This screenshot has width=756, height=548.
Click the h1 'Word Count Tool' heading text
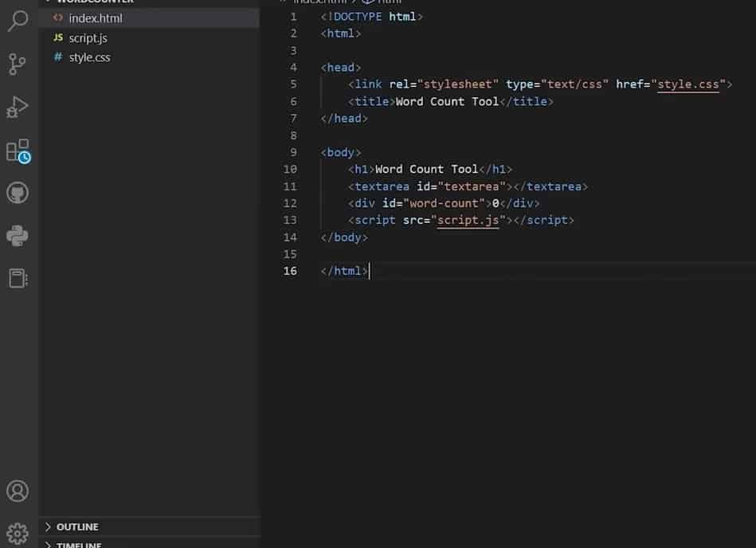coord(426,169)
